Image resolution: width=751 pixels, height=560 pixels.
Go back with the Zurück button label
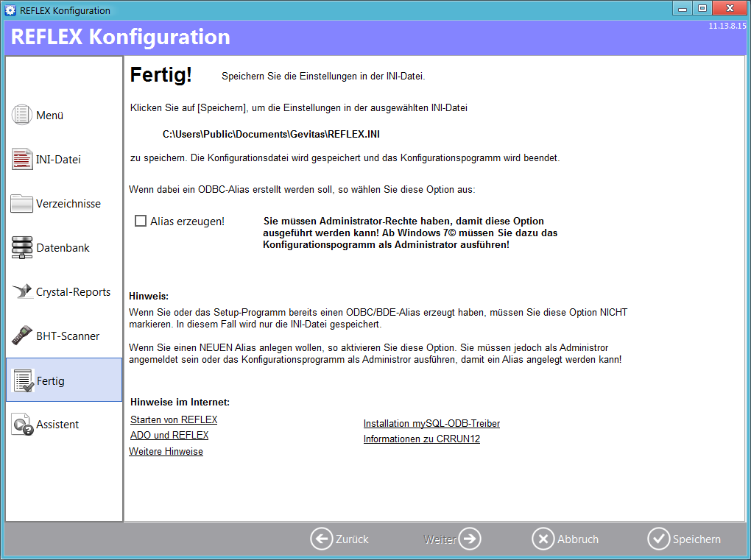[x=352, y=539]
